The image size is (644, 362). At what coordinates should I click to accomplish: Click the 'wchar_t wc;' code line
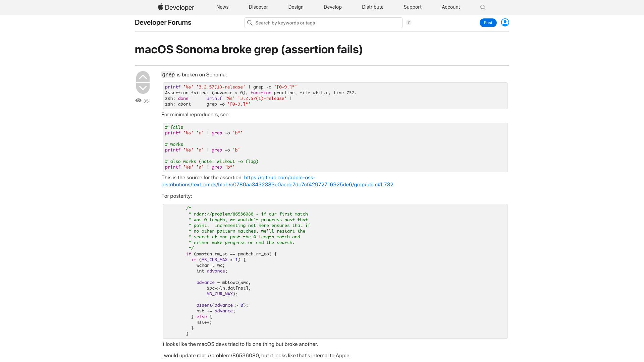tap(211, 265)
